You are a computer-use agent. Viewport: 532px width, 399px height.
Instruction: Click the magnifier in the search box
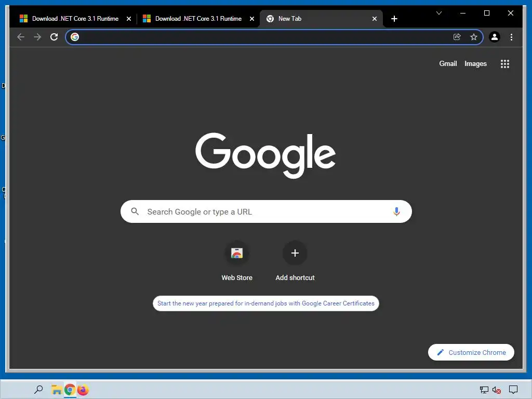coord(135,212)
